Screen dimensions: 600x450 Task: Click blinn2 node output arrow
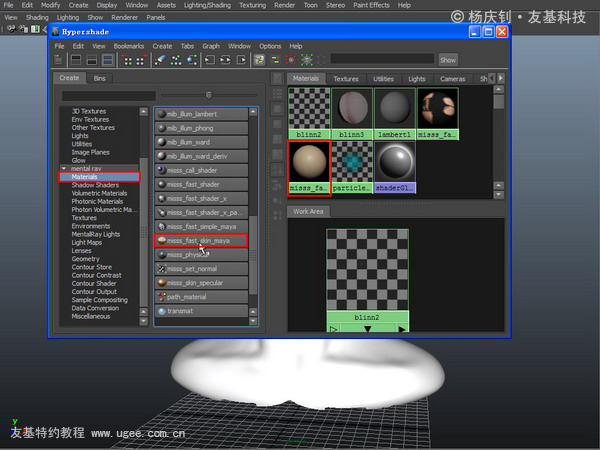click(x=401, y=329)
